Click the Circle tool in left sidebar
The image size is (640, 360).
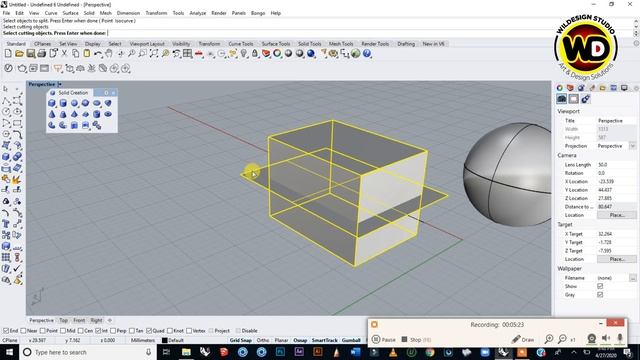(6, 111)
